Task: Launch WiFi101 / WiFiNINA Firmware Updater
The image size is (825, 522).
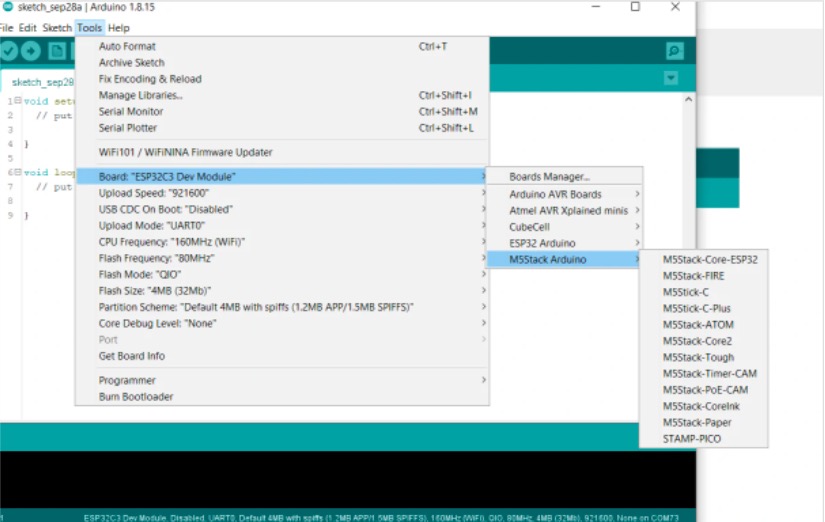Action: 283,152
